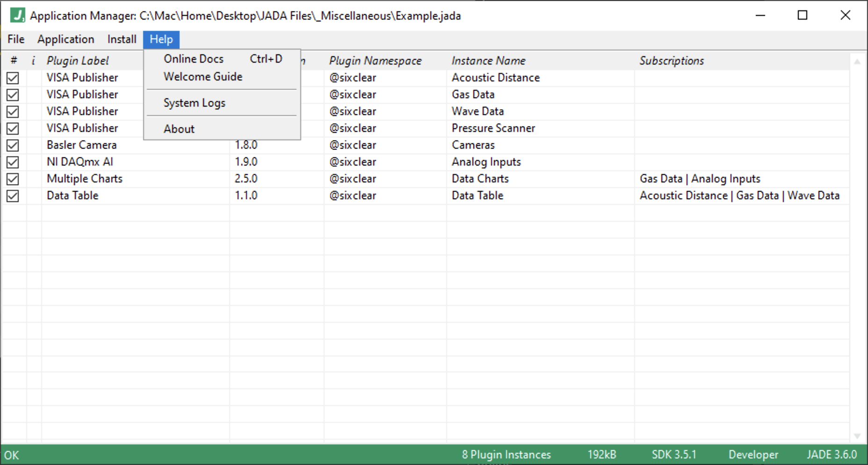Uncheck the Data Table row checkbox
The image size is (868, 465).
point(13,196)
